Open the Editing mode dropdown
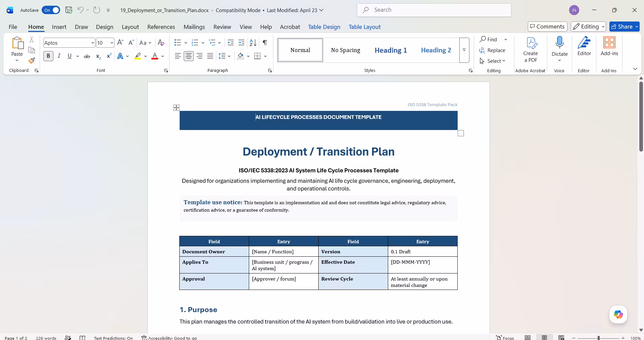644x340 pixels. [x=588, y=27]
